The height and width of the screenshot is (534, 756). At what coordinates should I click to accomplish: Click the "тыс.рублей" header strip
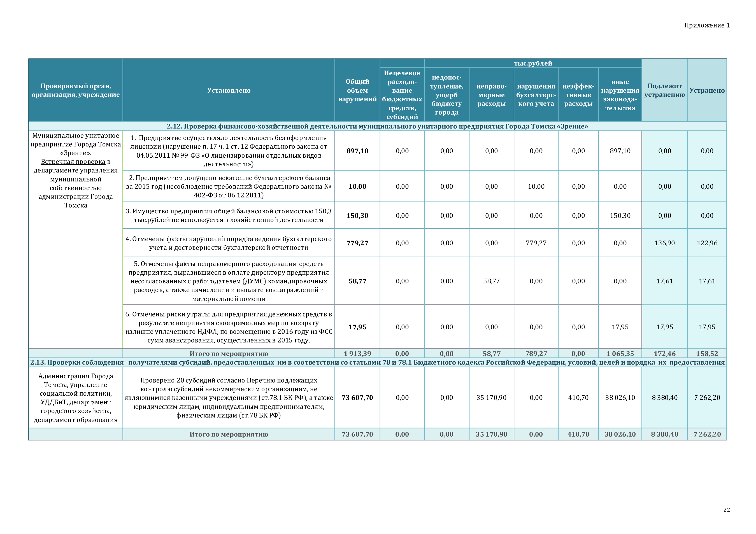[x=533, y=63]
